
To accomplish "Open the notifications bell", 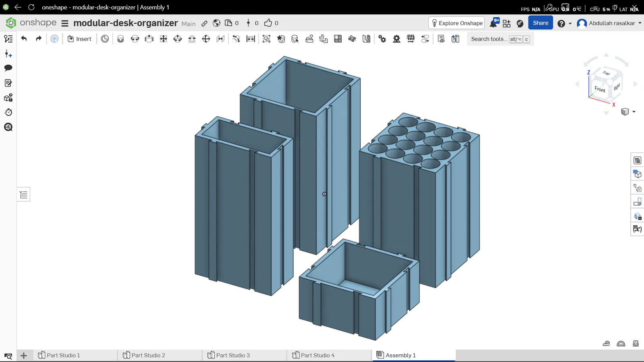I will click(x=493, y=23).
